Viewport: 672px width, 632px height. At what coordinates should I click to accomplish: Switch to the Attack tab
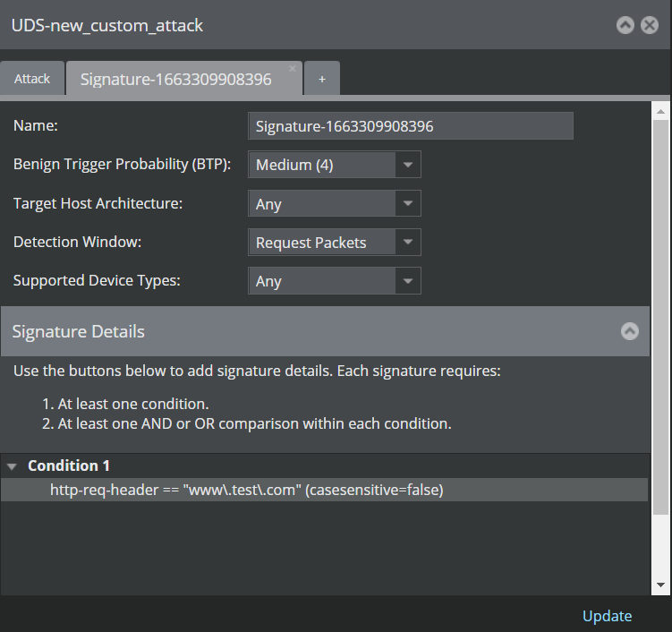coord(32,79)
